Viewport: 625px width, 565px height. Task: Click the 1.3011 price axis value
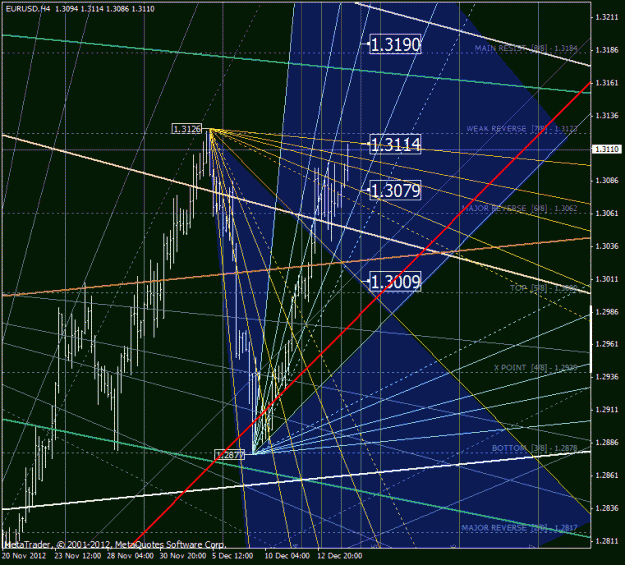[607, 279]
